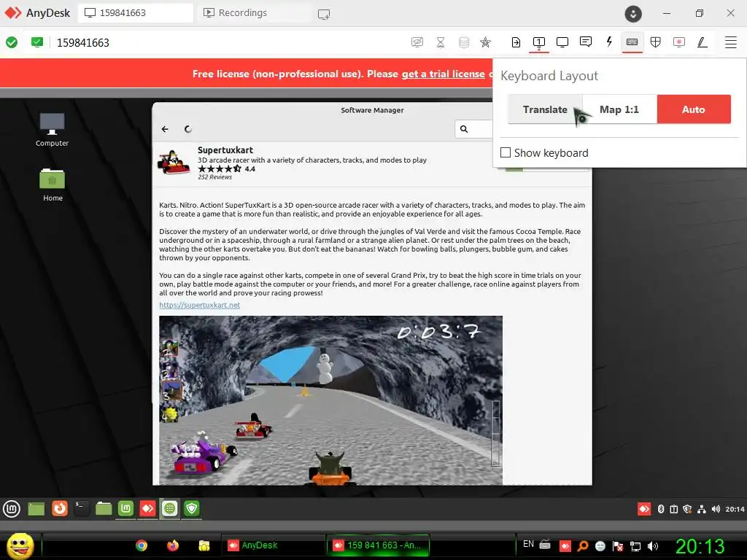Open the AnyDesk hamburger menu
Image resolution: width=747 pixels, height=560 pixels.
731,42
